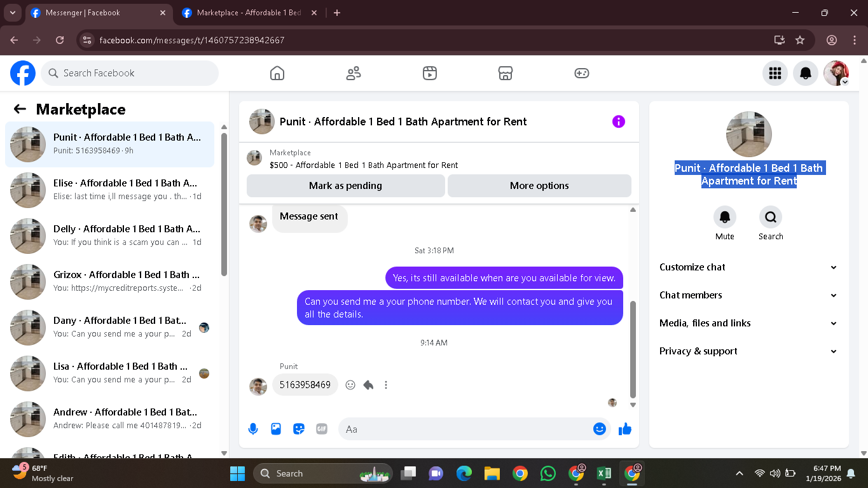This screenshot has width=868, height=488.
Task: Click the Mark as pending button
Action: [x=345, y=186]
